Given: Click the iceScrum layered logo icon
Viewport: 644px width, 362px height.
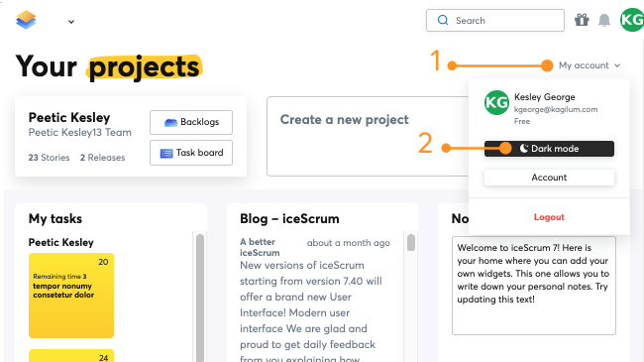Looking at the screenshot, I should pyautogui.click(x=26, y=20).
